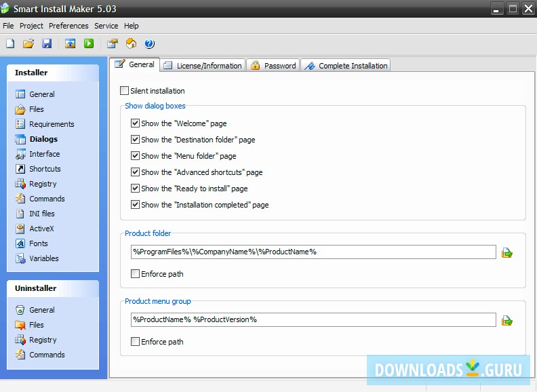Enable Silent installation checkbox

[124, 91]
